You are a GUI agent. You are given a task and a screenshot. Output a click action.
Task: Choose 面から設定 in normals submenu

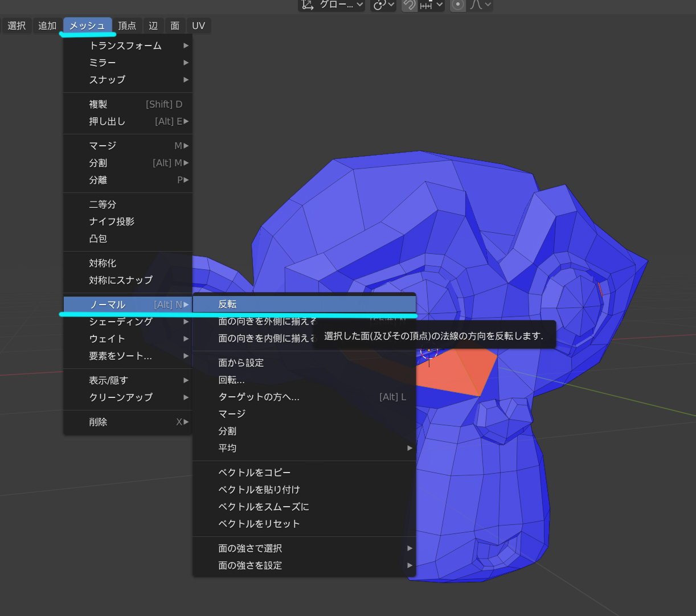click(x=305, y=363)
